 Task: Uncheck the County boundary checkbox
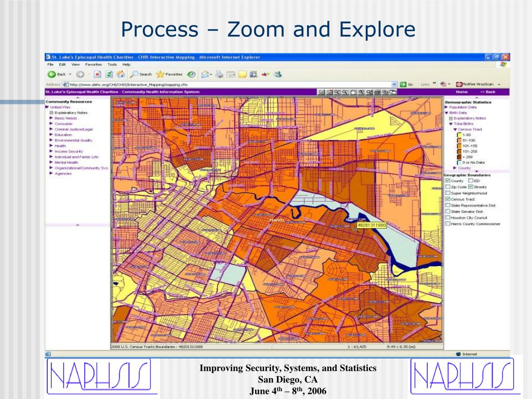[x=447, y=180]
